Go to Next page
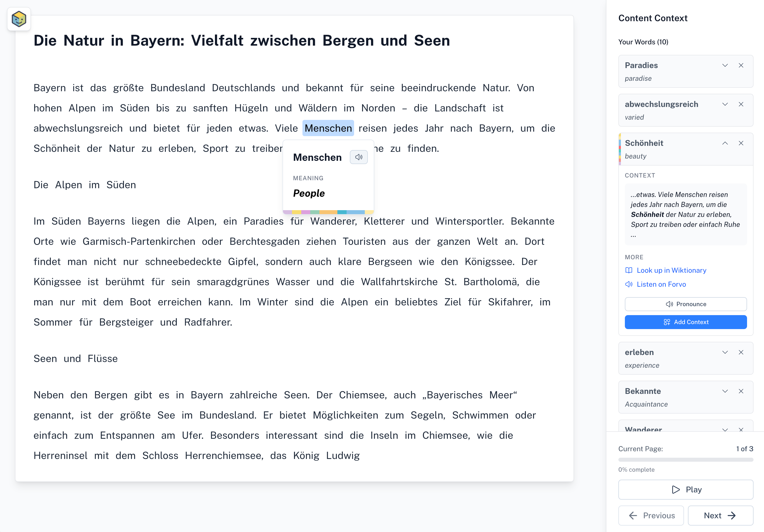Viewport: 764px width, 532px height. tap(720, 515)
